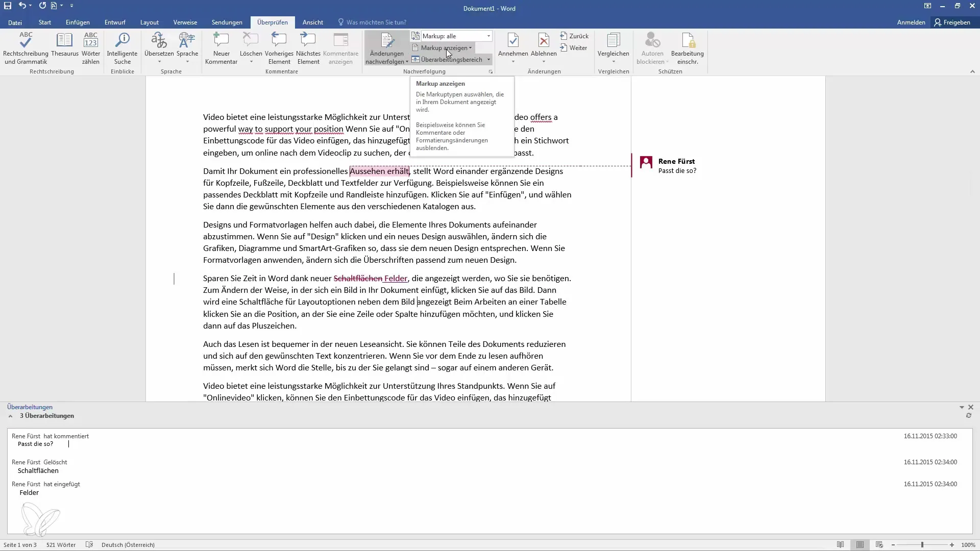Viewport: 980px width, 551px height.
Task: Refresh the revisions pane count
Action: [x=968, y=416]
